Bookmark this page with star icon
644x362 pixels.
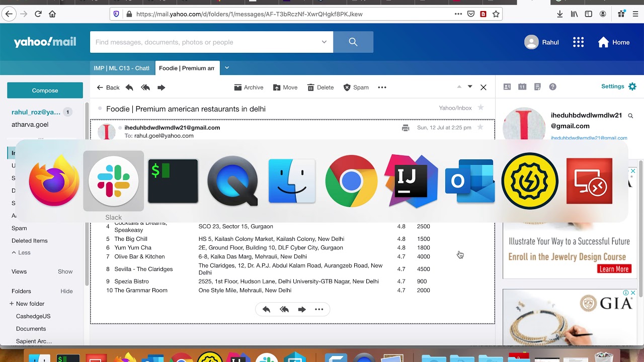496,14
